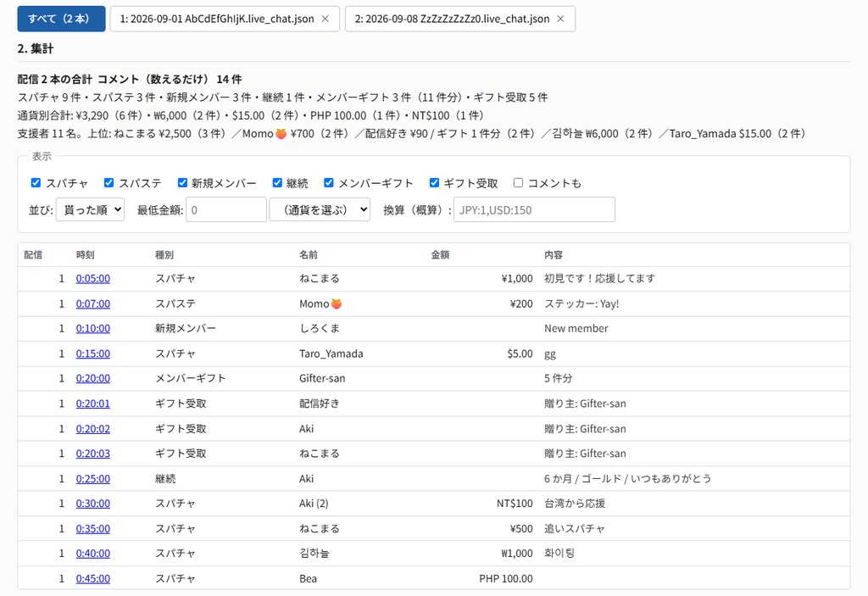Switch to tab 2: 2026-09-08 ZzZzZzZzZz0

(453, 19)
